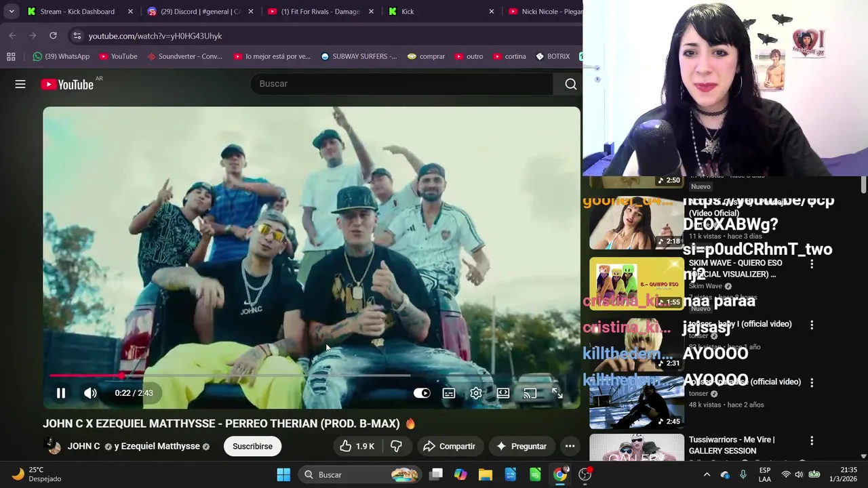868x488 pixels.
Task: Open the player settings gear
Action: tap(476, 393)
